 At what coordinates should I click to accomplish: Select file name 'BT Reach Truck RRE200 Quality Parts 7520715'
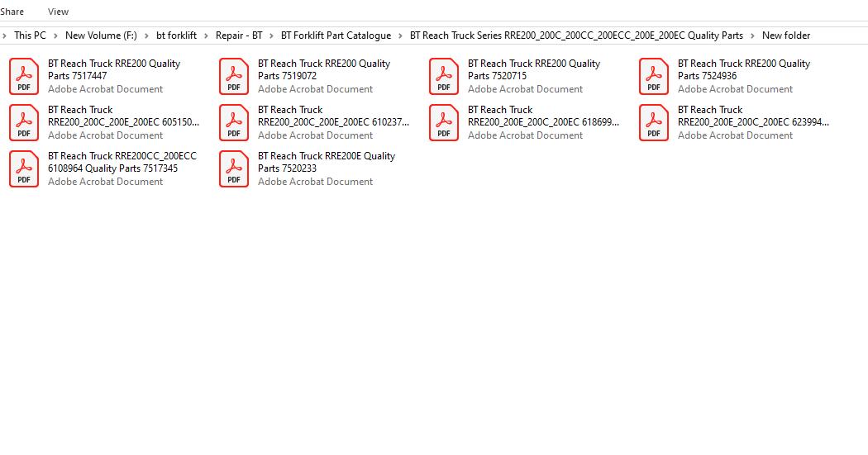(x=534, y=69)
